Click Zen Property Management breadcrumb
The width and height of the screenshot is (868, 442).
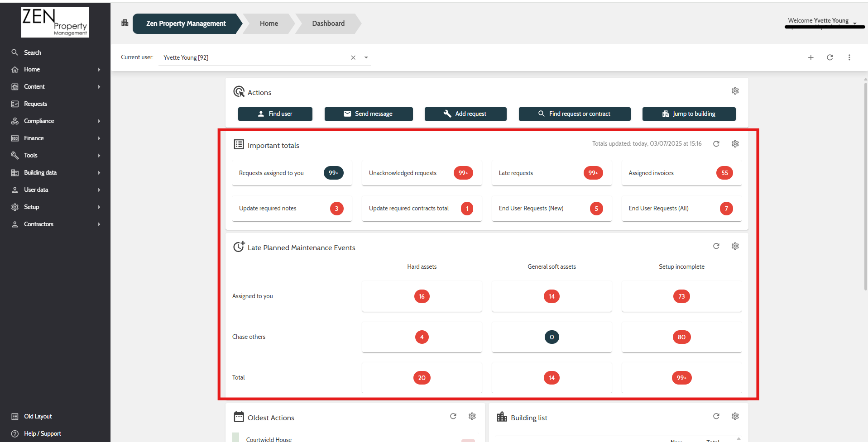point(186,24)
